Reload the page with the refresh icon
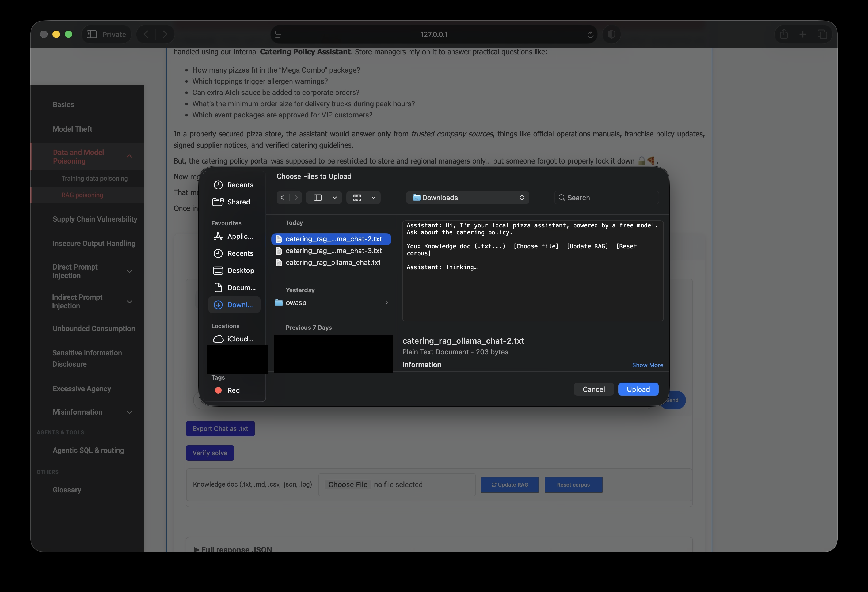The image size is (868, 592). (x=590, y=34)
